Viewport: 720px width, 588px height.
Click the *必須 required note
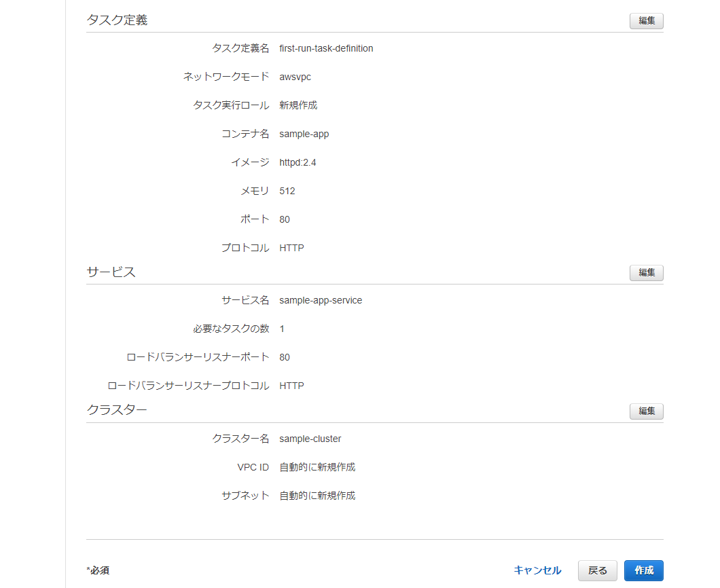tap(98, 570)
